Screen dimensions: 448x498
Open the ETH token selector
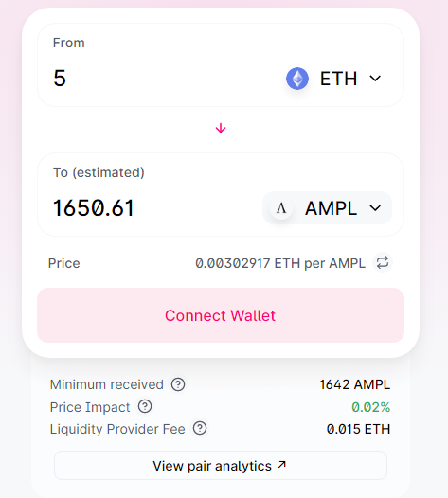tap(335, 79)
